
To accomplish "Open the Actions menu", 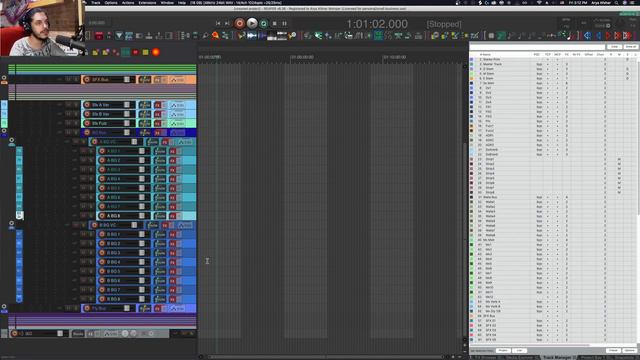I will click(x=128, y=2).
